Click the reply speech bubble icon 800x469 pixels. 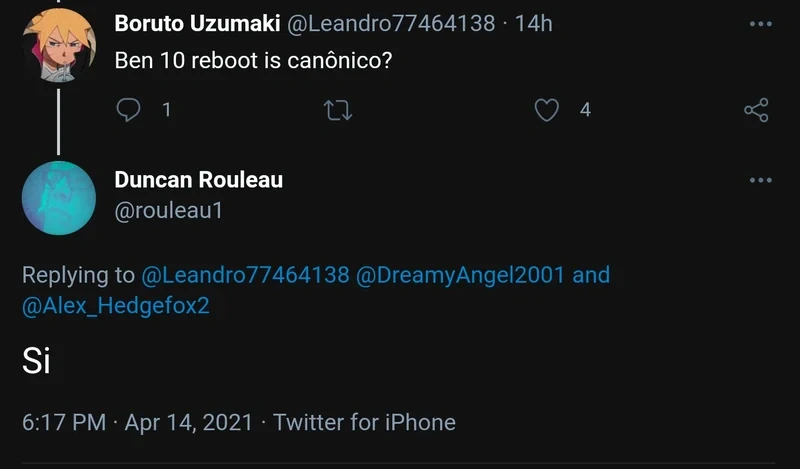pos(129,110)
